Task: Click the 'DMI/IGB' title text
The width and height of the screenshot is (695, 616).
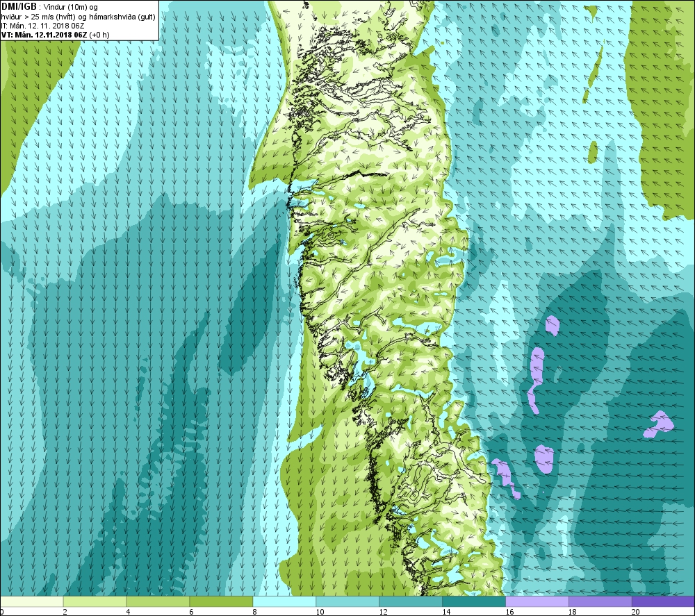Action: pos(19,7)
